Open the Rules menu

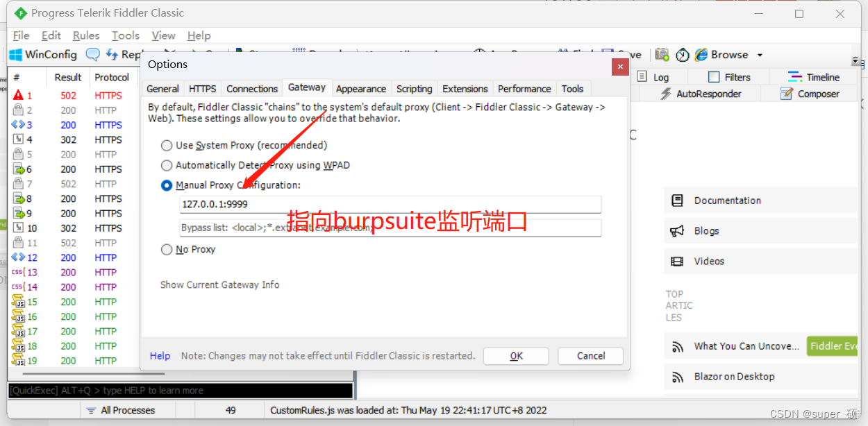pyautogui.click(x=86, y=35)
